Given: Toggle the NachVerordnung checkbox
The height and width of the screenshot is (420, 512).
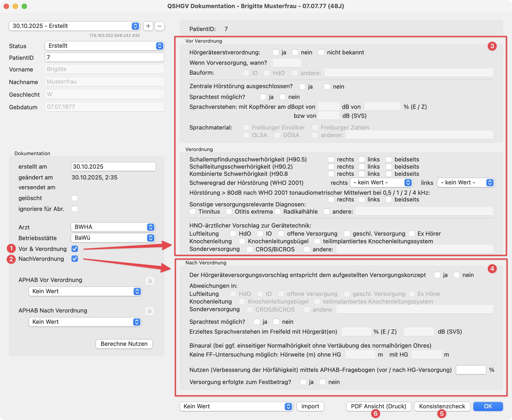Looking at the screenshot, I should [74, 259].
